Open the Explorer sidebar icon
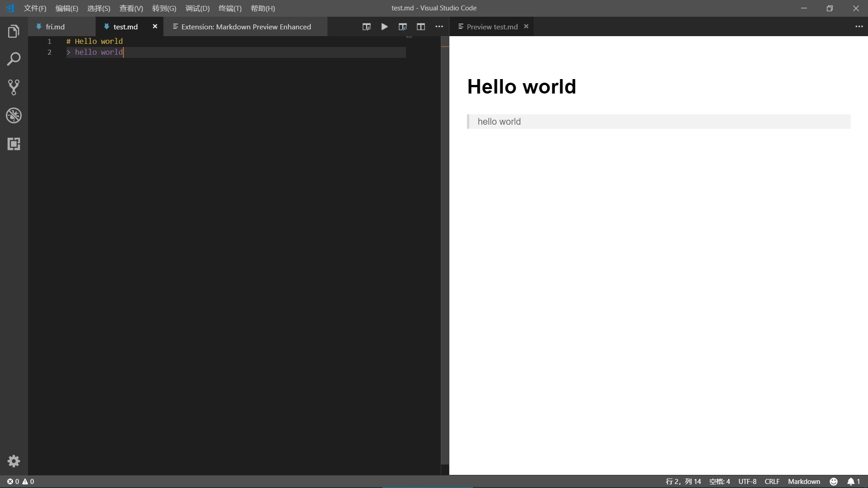Image resolution: width=868 pixels, height=488 pixels. 14,31
